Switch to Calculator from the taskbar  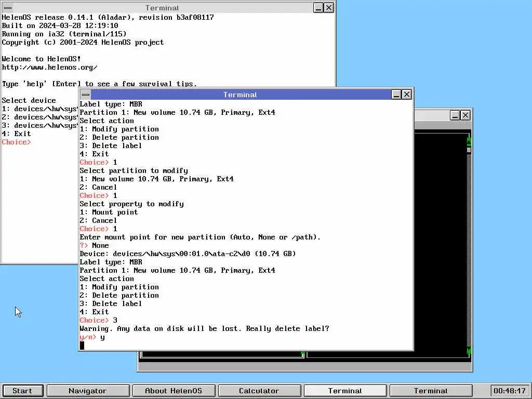[259, 391]
